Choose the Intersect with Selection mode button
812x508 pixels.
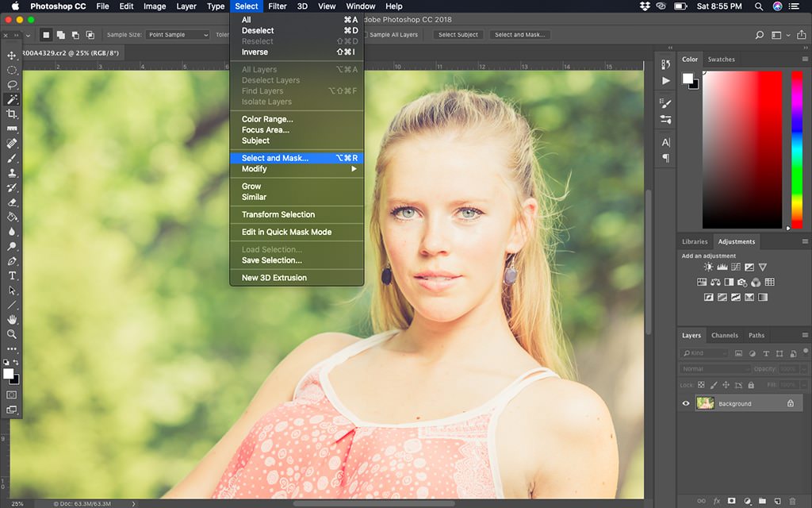90,35
